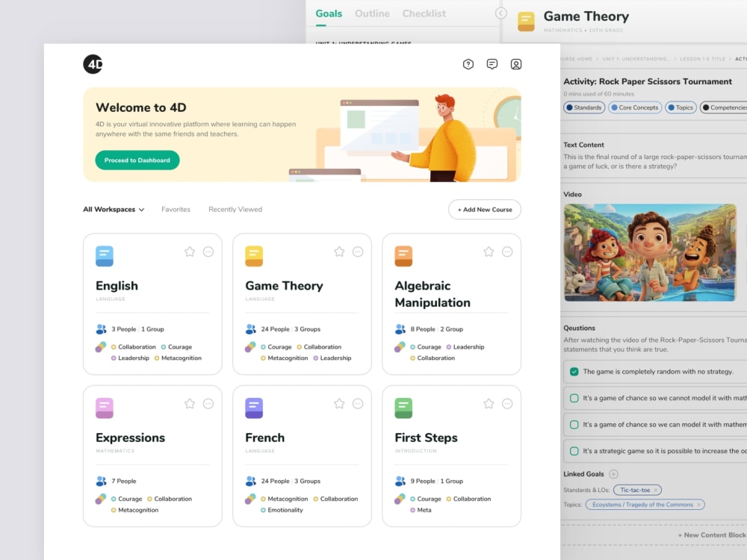
Task: Open the French course title
Action: [x=265, y=438]
